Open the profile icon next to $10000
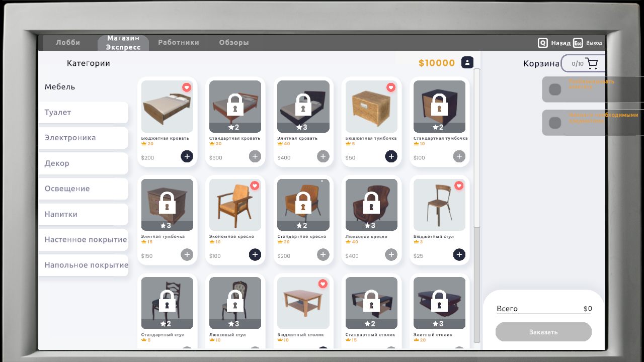The height and width of the screenshot is (362, 644). (467, 62)
